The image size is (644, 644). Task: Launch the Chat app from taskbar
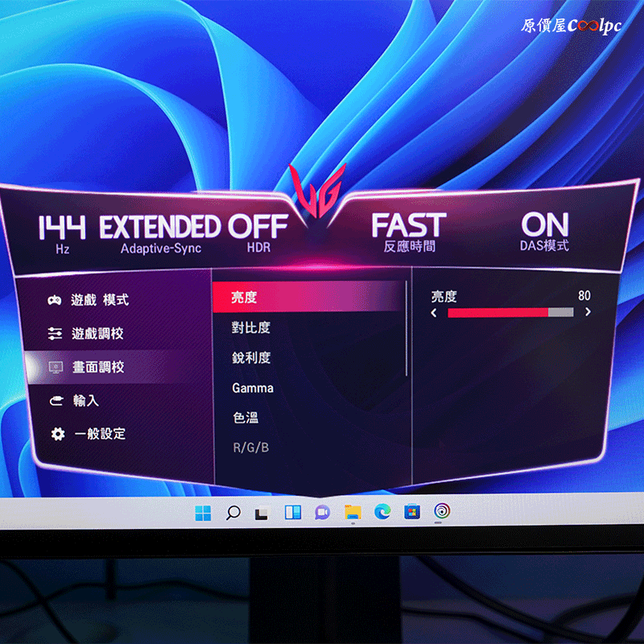coord(323,512)
